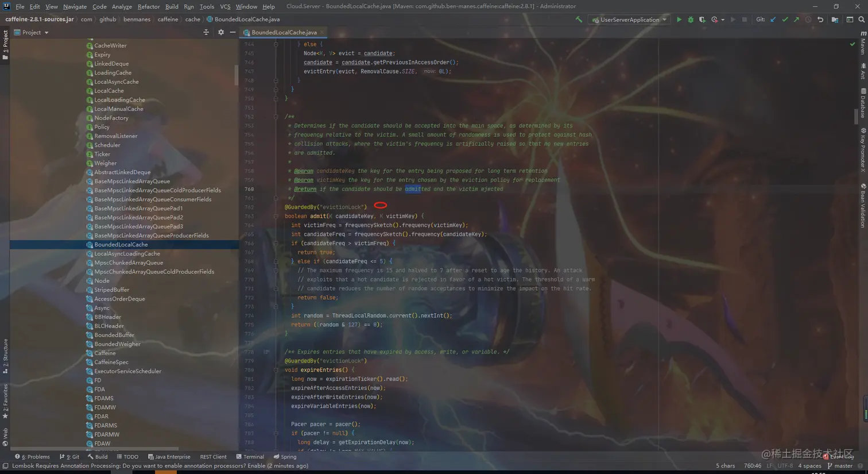868x474 pixels.
Task: Toggle the Favorites tool window stripe button
Action: [x=5, y=401]
